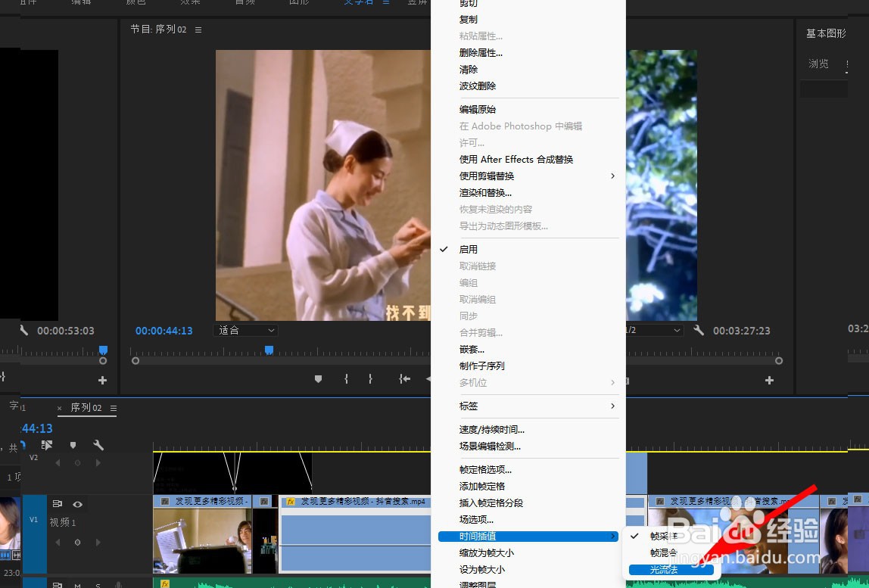869x588 pixels.
Task: Add keyframe on the V1 track
Action: point(77,543)
